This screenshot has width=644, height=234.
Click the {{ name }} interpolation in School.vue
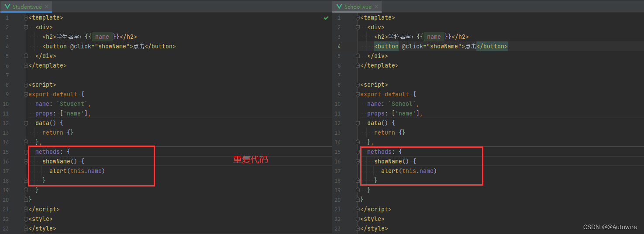pyautogui.click(x=434, y=37)
